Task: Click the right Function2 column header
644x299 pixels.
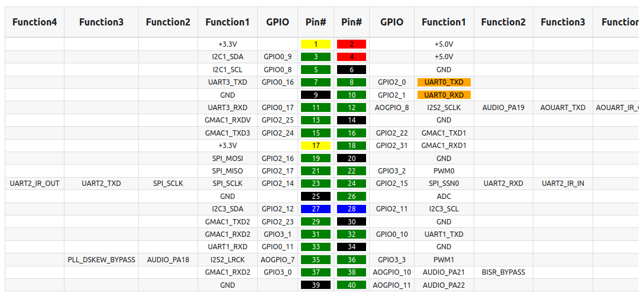Action: coord(503,22)
